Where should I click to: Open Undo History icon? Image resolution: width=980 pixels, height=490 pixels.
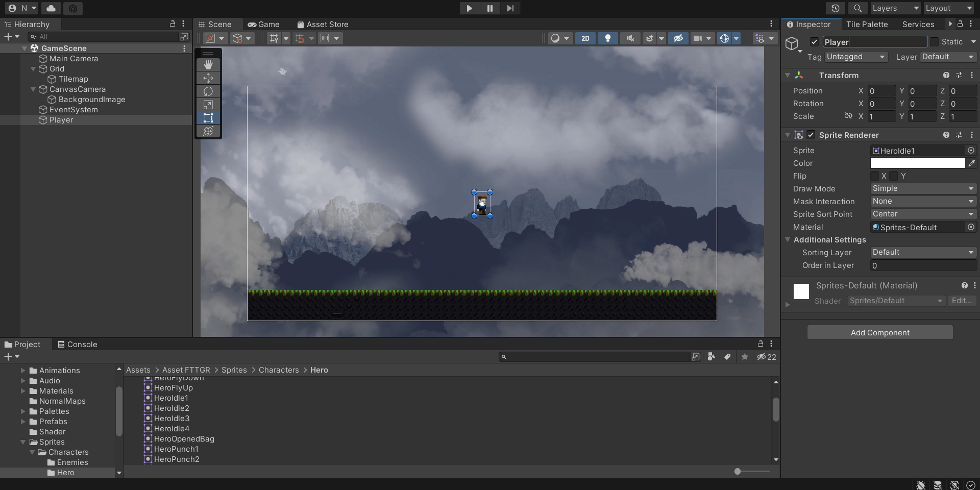pyautogui.click(x=836, y=8)
